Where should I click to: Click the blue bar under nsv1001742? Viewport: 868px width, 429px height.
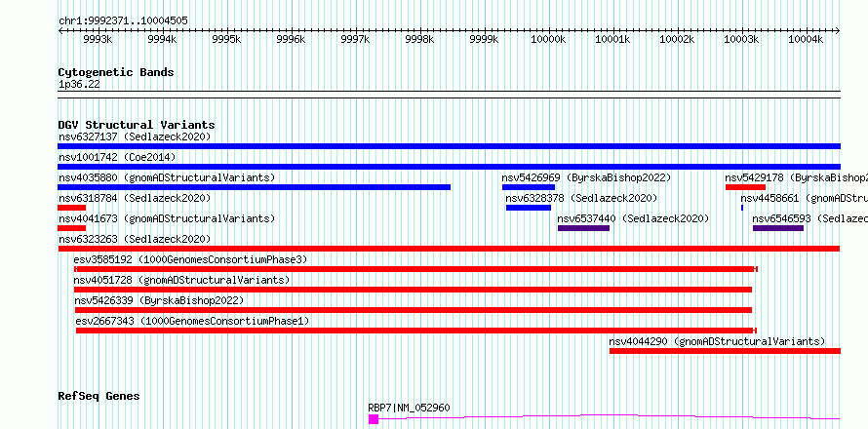449,167
